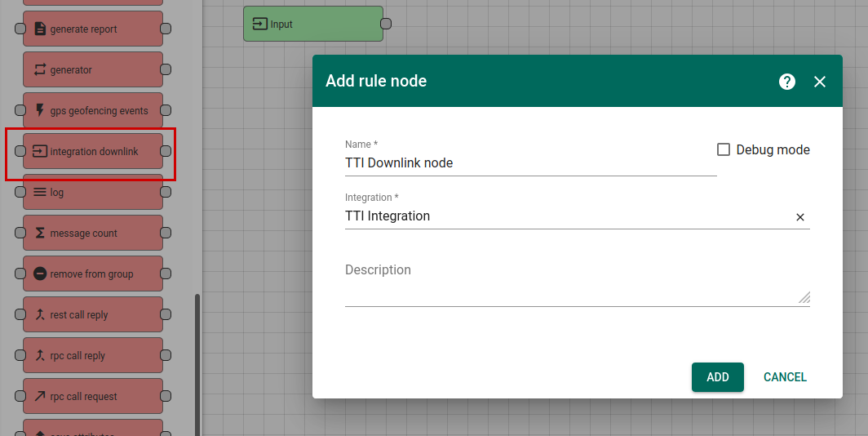Click the rest call reply merge icon

(x=40, y=314)
